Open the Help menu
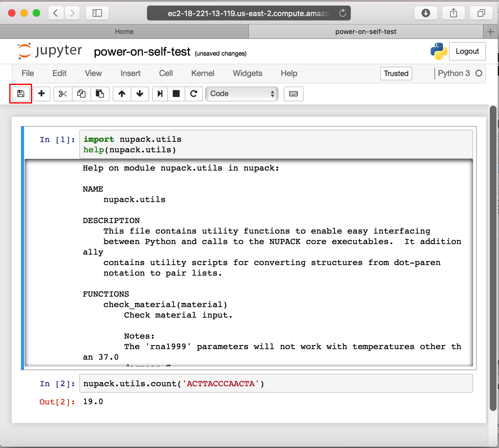499x448 pixels. point(289,73)
